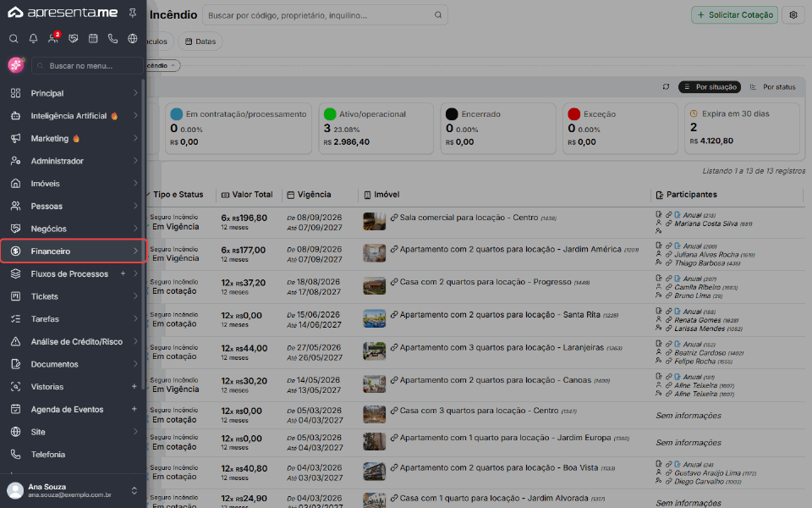Open the calendar icon in sidebar toolbar
Viewport: 812px width, 508px height.
click(93, 38)
